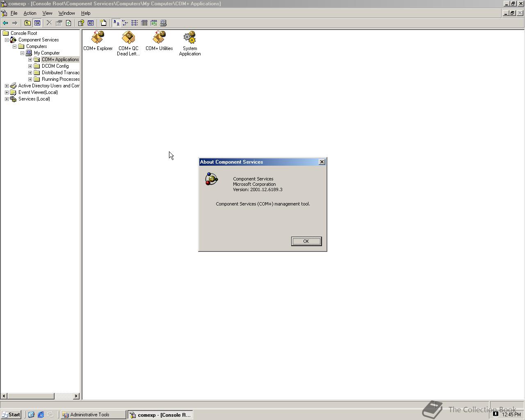Select Component Services in the tree
This screenshot has width=525, height=420.
click(39, 40)
